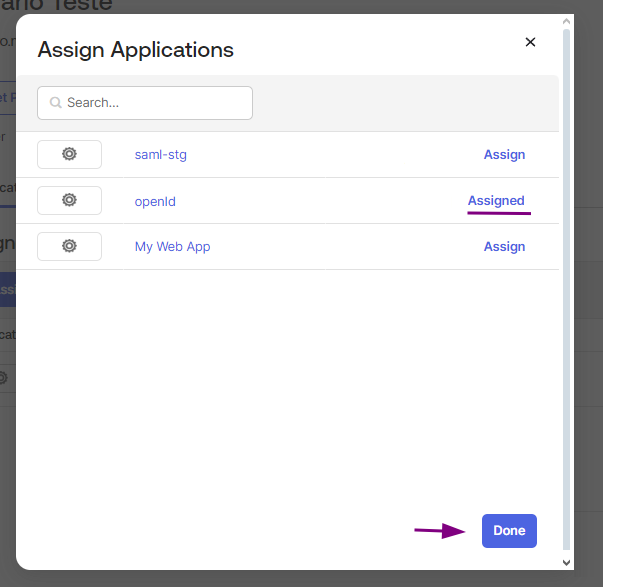Viewport: 617px width, 587px height.
Task: Click the scrollbar down arrow
Action: (567, 563)
